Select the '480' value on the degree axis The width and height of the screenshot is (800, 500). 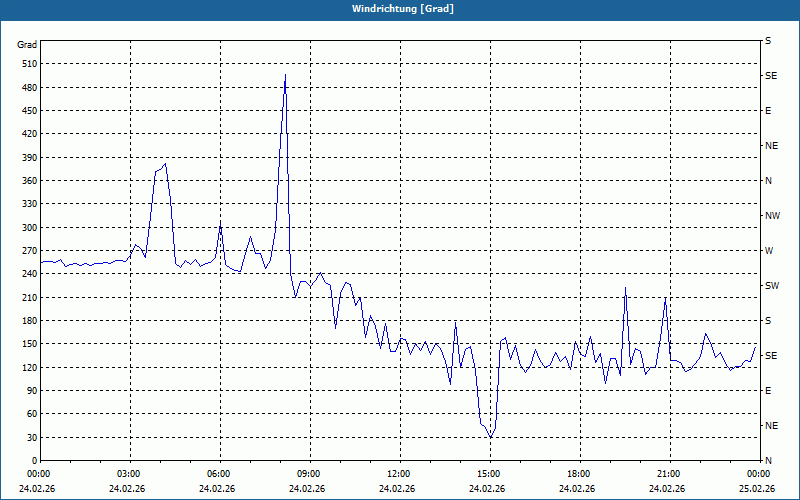[x=30, y=88]
